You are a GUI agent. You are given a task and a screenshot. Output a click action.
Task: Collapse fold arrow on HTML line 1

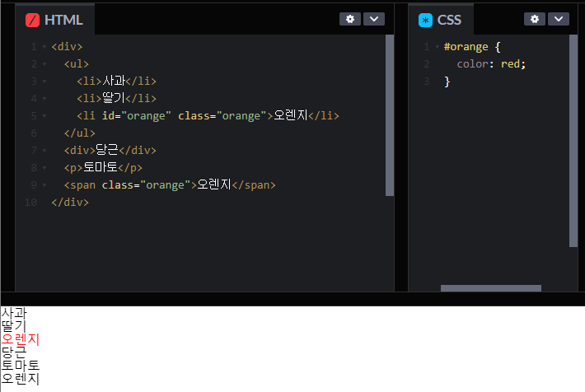44,47
